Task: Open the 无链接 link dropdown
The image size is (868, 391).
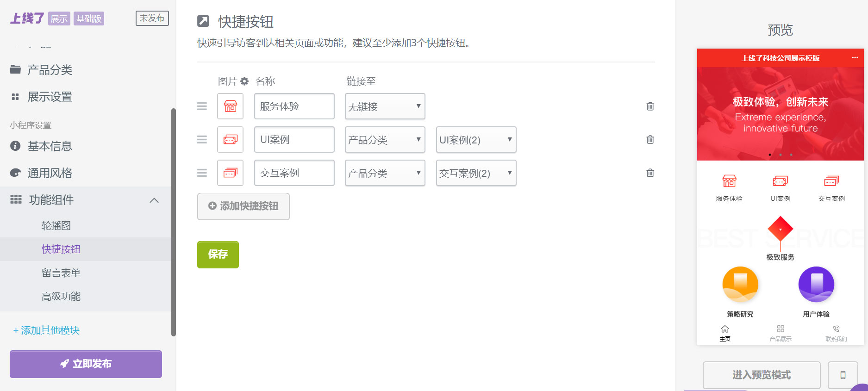Action: coord(385,106)
